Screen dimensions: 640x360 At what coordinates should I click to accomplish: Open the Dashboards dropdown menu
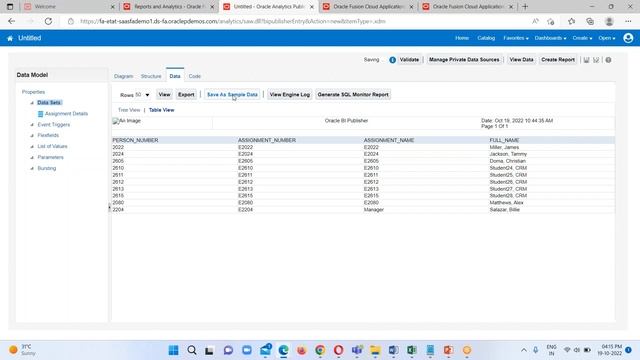coord(550,38)
